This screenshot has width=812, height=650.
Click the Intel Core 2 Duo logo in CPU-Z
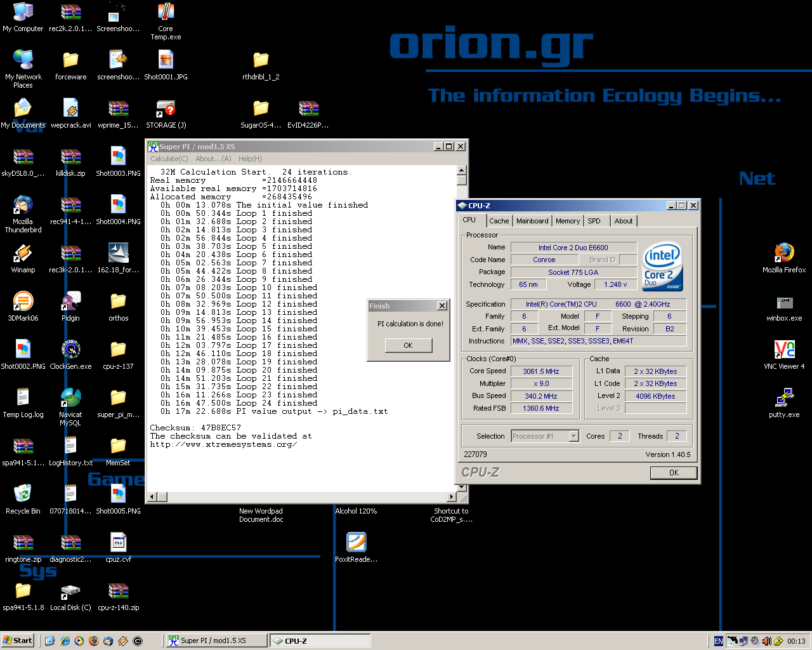[662, 266]
